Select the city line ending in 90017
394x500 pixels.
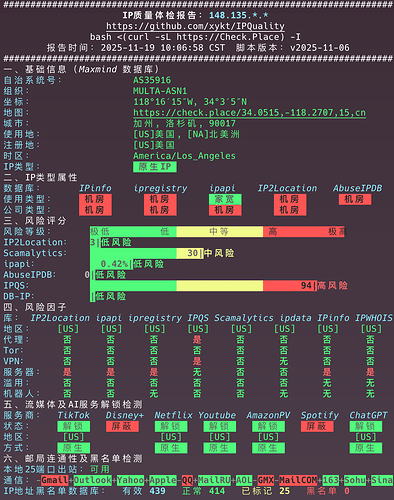point(184,123)
